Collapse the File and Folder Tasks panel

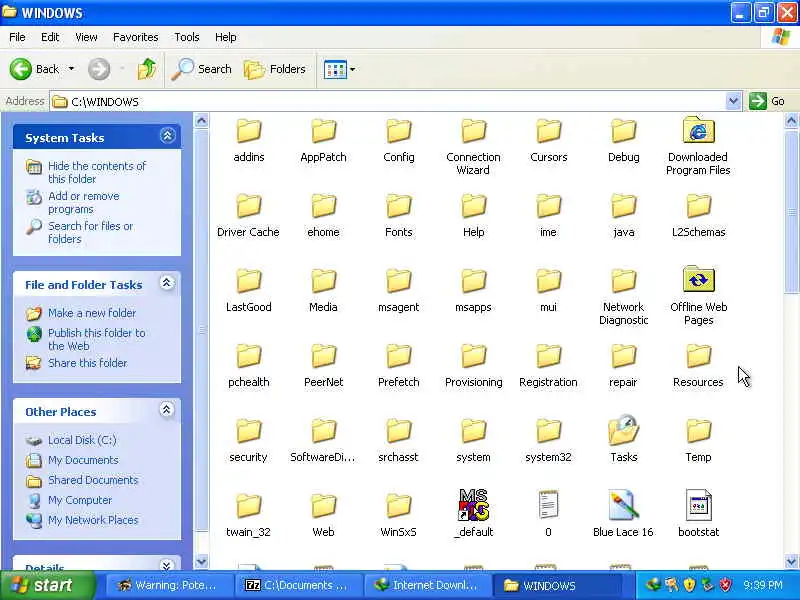(x=166, y=283)
